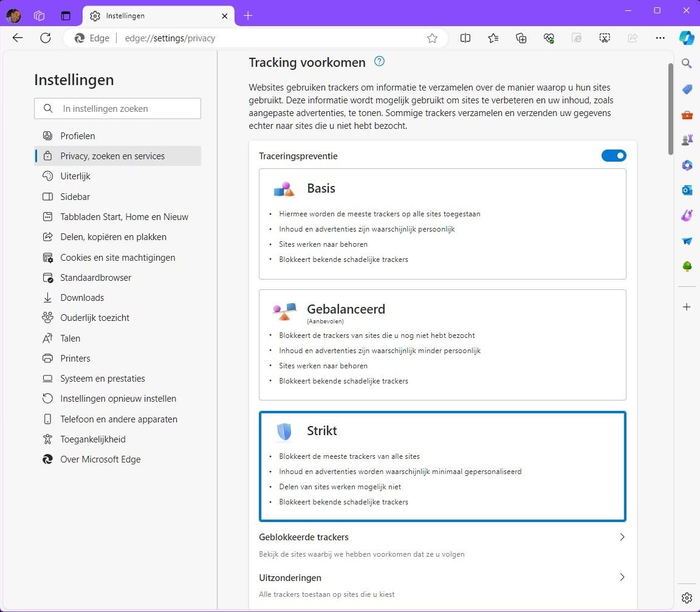Viewport: 700px width, 612px height.
Task: Expand the Uitzonderingen chevron
Action: click(x=622, y=577)
